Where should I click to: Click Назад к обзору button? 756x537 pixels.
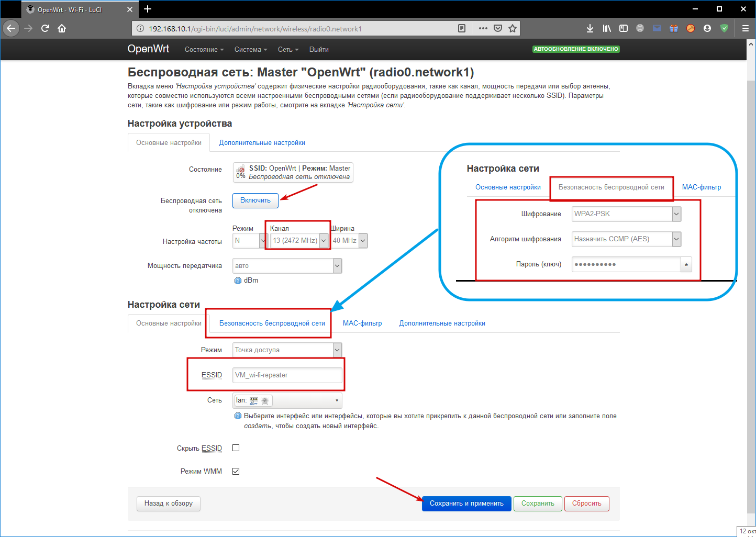pyautogui.click(x=169, y=504)
